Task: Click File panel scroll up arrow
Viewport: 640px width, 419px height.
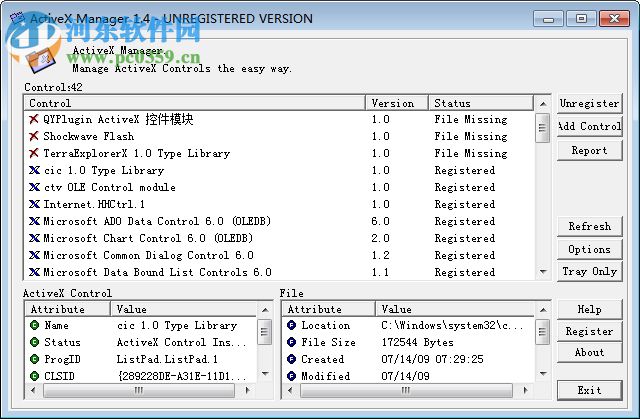Action: 542,310
